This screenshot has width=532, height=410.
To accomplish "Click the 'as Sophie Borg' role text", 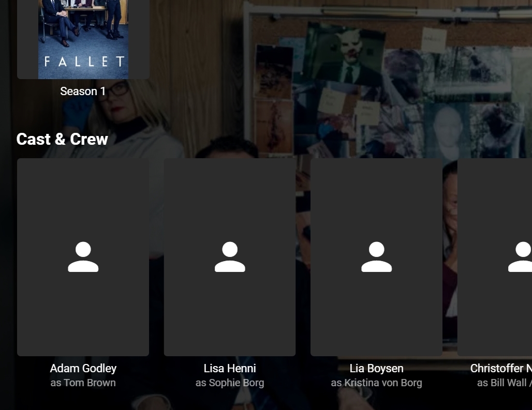I will [x=230, y=383].
